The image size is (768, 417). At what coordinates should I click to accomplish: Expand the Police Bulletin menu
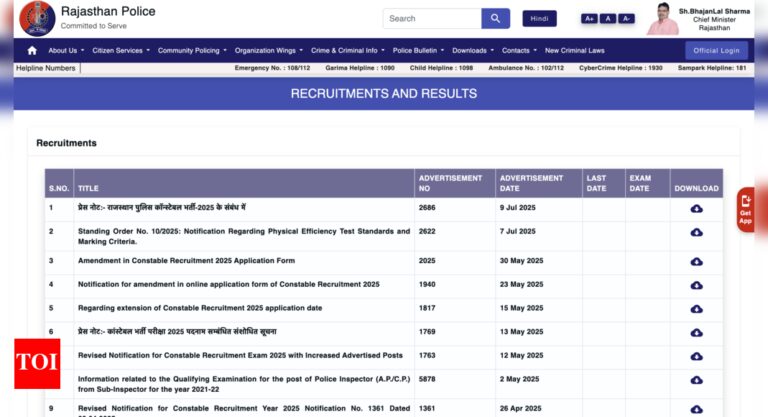(418, 50)
